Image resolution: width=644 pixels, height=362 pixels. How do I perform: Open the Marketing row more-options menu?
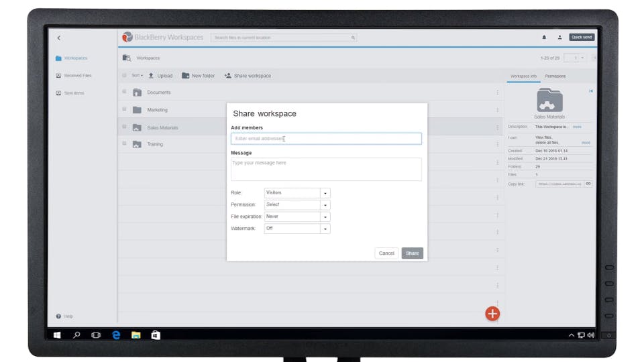pyautogui.click(x=497, y=110)
